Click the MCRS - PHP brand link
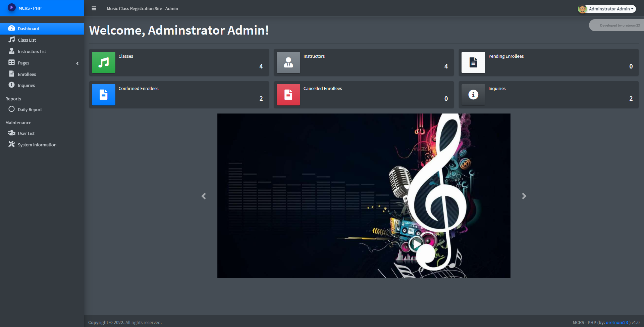Image resolution: width=644 pixels, height=327 pixels. [42, 8]
